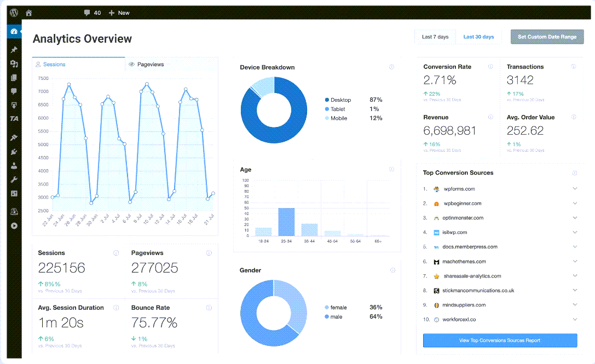Expand the workforcexl.co row chevron

tap(575, 319)
